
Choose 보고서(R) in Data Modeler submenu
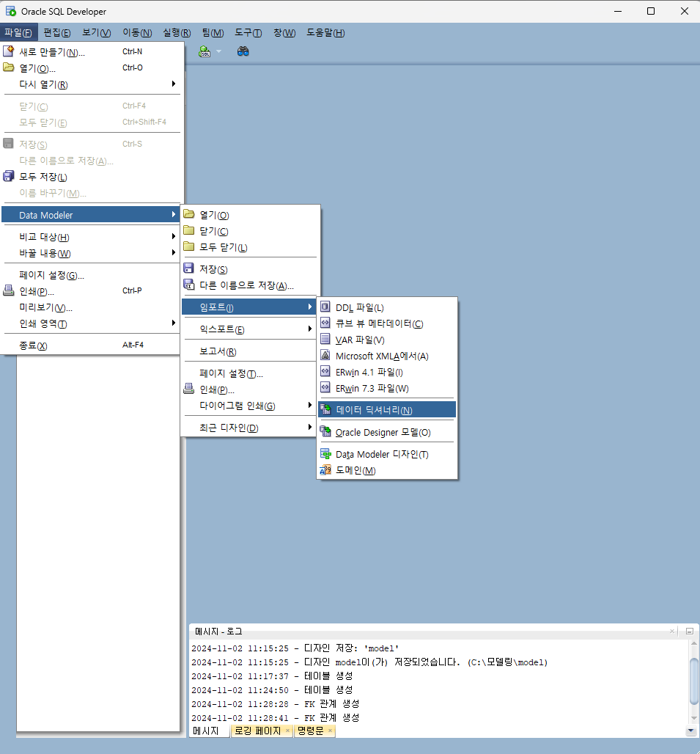pyautogui.click(x=249, y=351)
